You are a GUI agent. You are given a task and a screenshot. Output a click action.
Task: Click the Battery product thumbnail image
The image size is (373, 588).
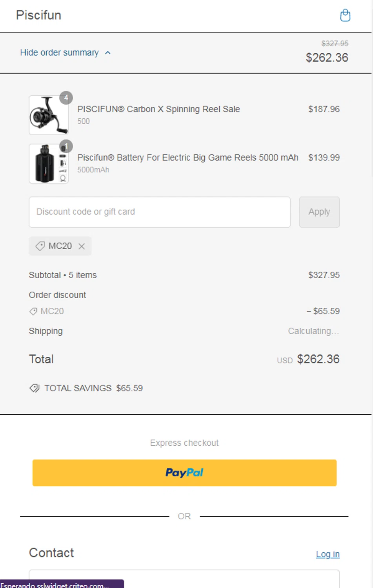(x=48, y=164)
